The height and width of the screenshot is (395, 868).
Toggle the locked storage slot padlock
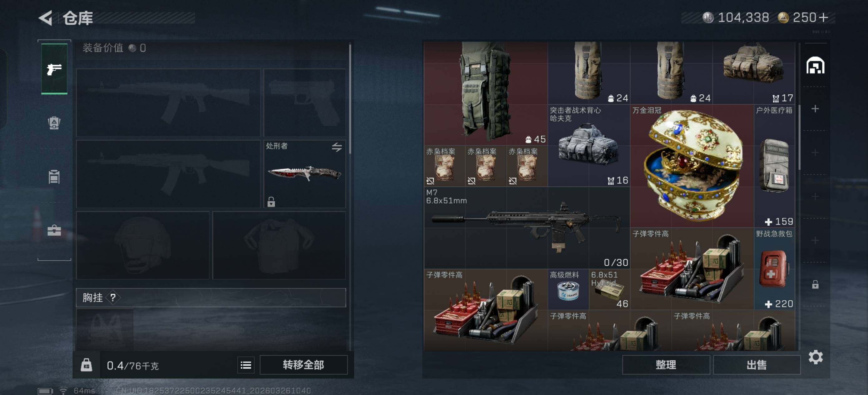pos(815,284)
